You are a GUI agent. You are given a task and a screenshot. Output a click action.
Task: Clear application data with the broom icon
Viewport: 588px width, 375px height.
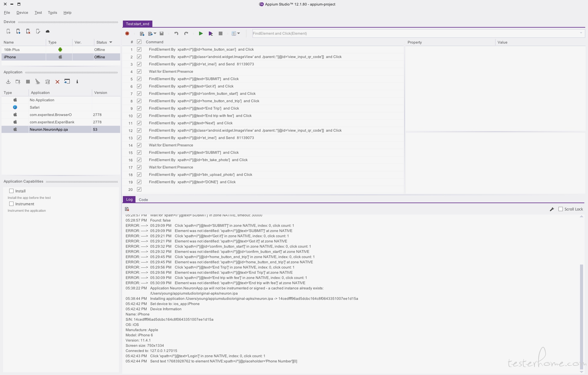point(37,82)
